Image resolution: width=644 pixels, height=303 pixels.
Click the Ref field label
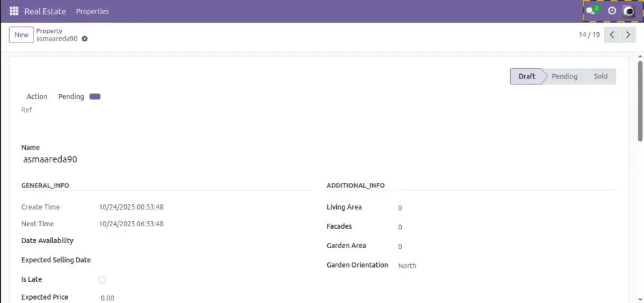[26, 110]
